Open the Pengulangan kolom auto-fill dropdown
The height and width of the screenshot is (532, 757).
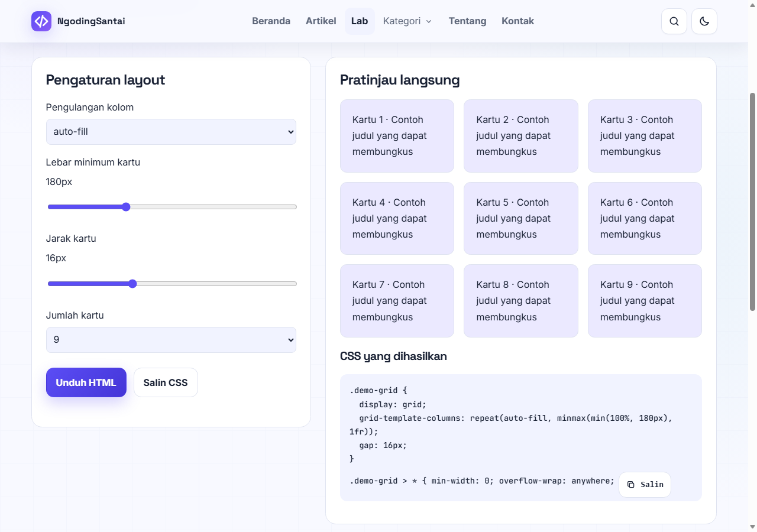171,132
